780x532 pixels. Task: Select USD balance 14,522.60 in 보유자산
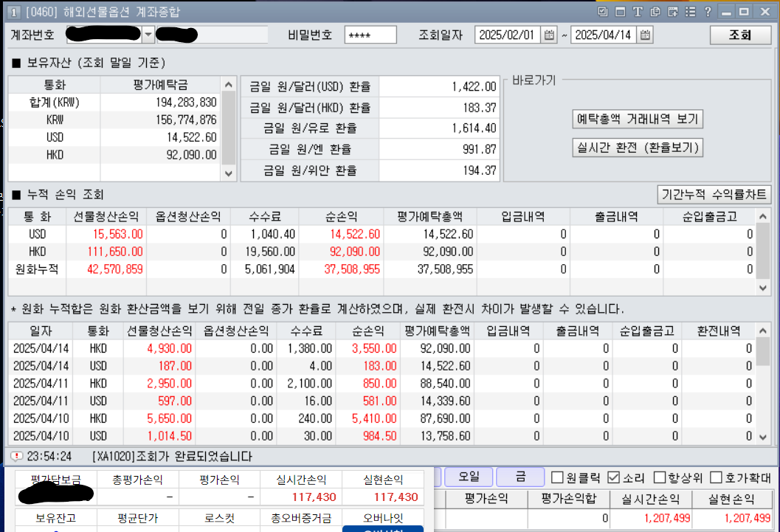click(192, 137)
